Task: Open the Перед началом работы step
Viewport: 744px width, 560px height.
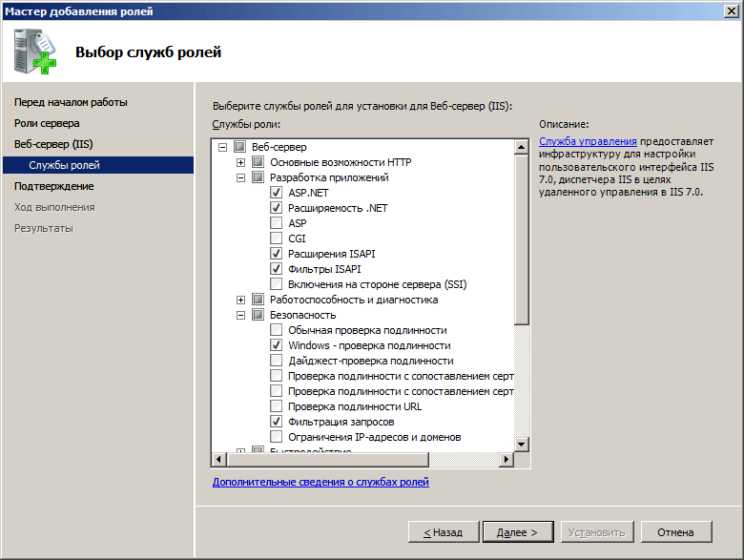Action: 71,102
